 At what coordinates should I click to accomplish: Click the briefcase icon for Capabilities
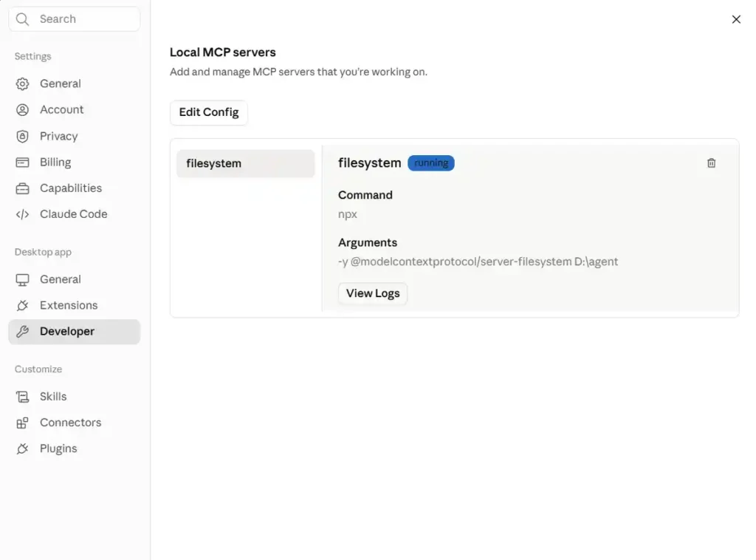pos(22,188)
